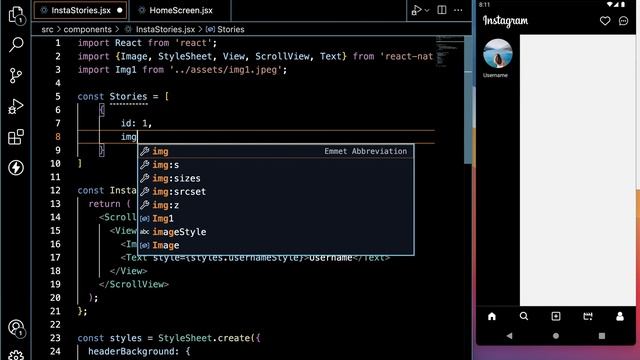Viewport: 640px width, 360px height.
Task: Click the '../assets/img1.jpeg' import path
Action: pyautogui.click(x=226, y=70)
